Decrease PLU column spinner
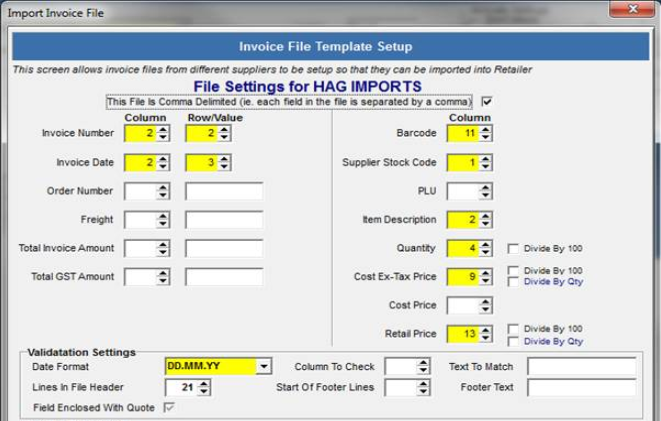Screen dimensions: 661x421 click(x=486, y=195)
